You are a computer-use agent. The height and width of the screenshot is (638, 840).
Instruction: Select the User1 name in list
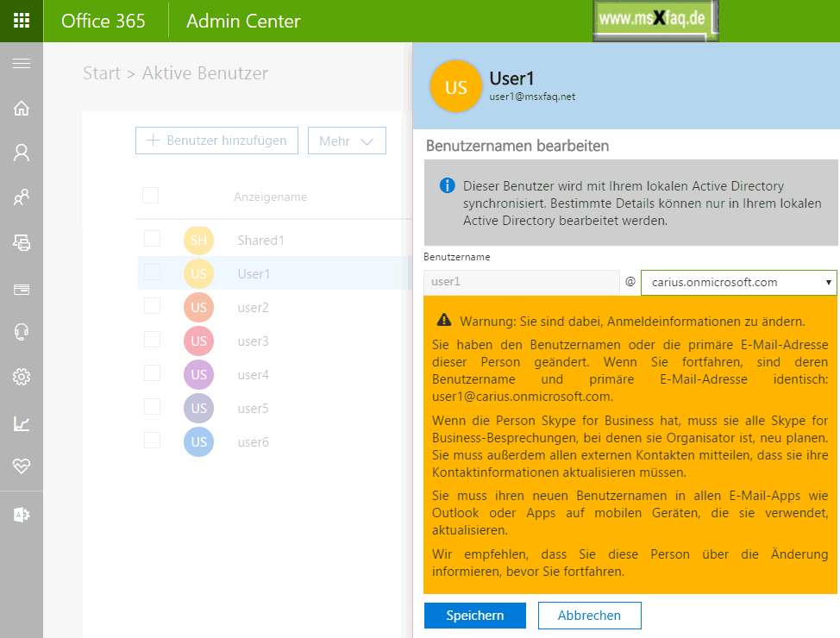(254, 274)
